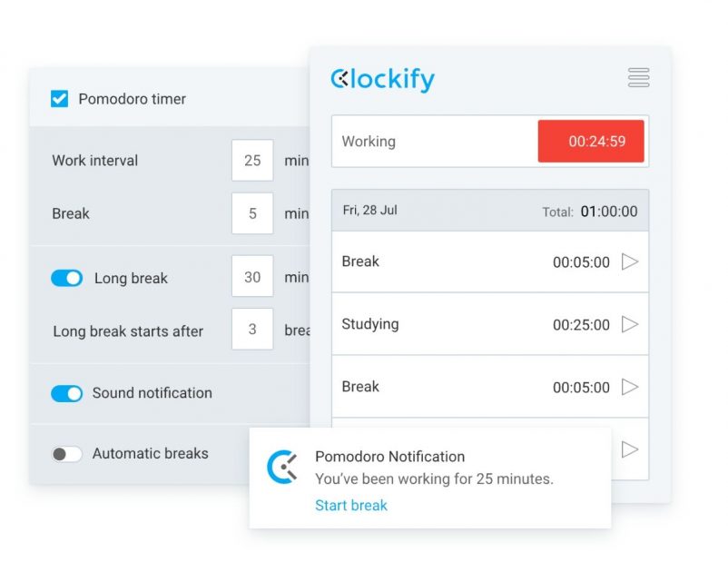
Task: Start timer for the Studying entry
Action: tap(629, 324)
